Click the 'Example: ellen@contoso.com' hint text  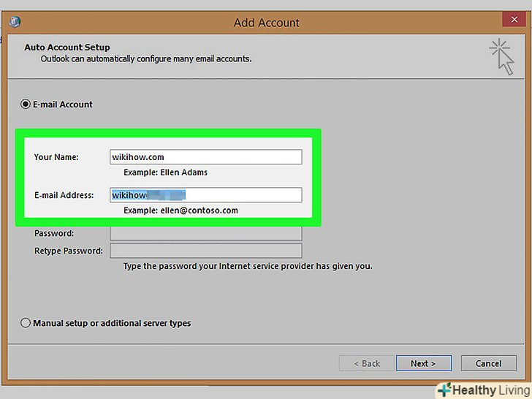[x=180, y=210]
